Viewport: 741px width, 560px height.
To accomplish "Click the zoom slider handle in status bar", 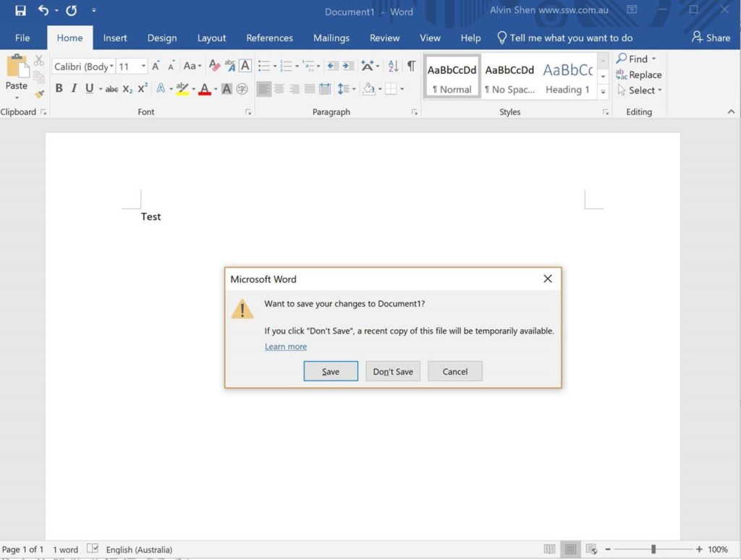I will tap(653, 549).
